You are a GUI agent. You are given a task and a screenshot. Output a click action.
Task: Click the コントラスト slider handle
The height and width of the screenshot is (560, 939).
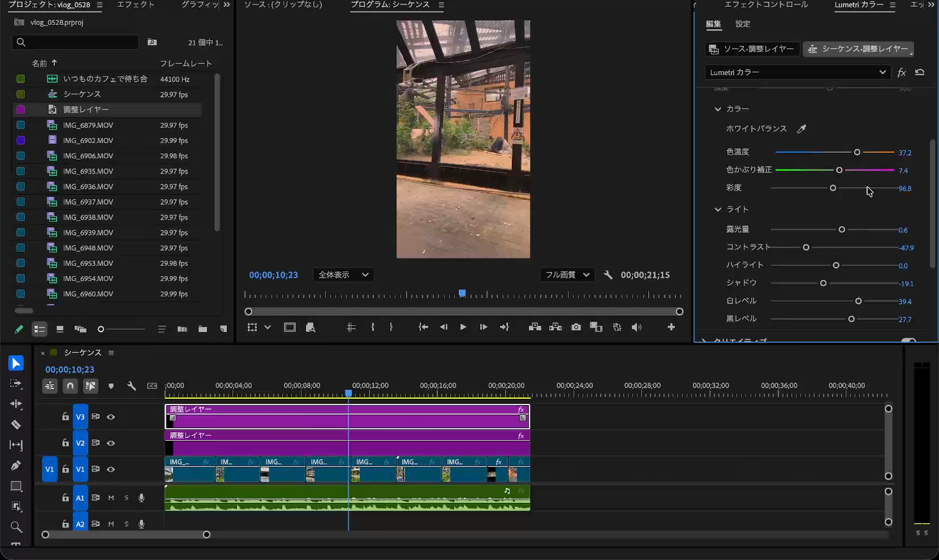coord(806,248)
